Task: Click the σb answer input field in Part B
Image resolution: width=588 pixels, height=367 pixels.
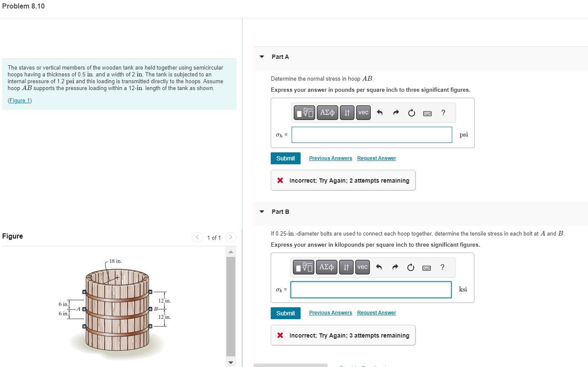Action: tap(370, 289)
